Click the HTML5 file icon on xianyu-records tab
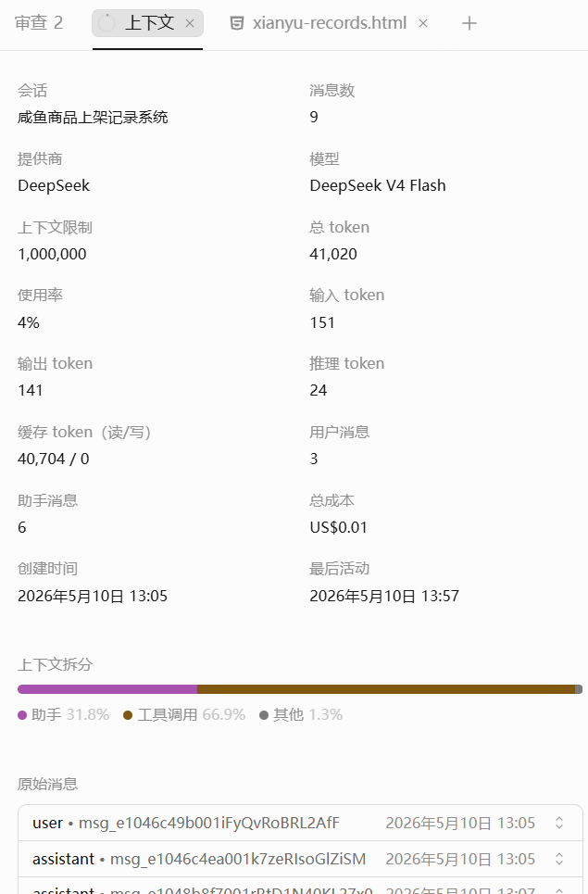The width and height of the screenshot is (588, 894). tap(236, 23)
